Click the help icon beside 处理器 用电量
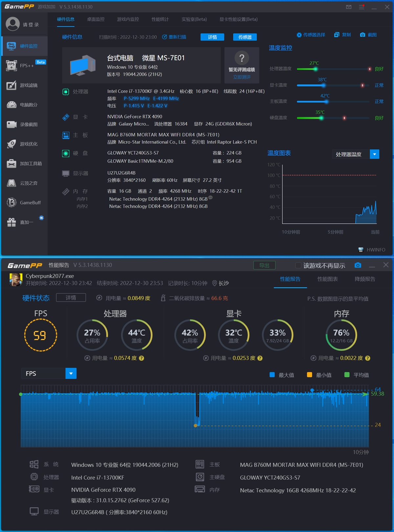This screenshot has height=532, width=394. click(142, 358)
